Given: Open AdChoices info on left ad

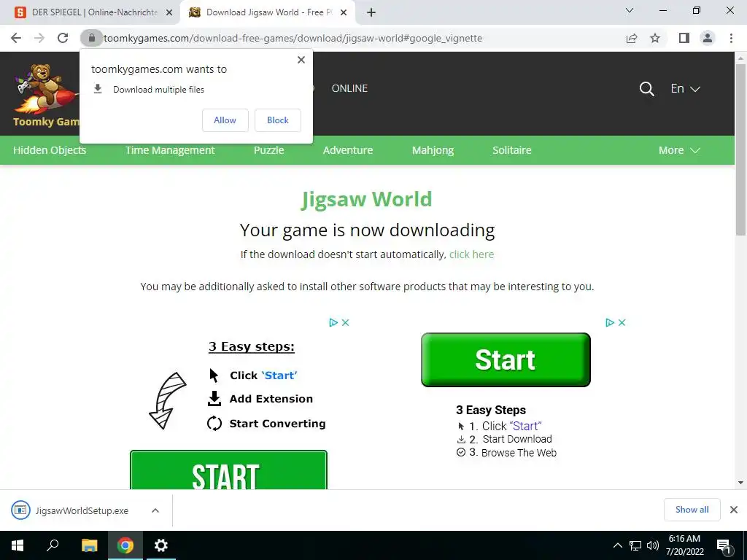Looking at the screenshot, I should point(333,322).
